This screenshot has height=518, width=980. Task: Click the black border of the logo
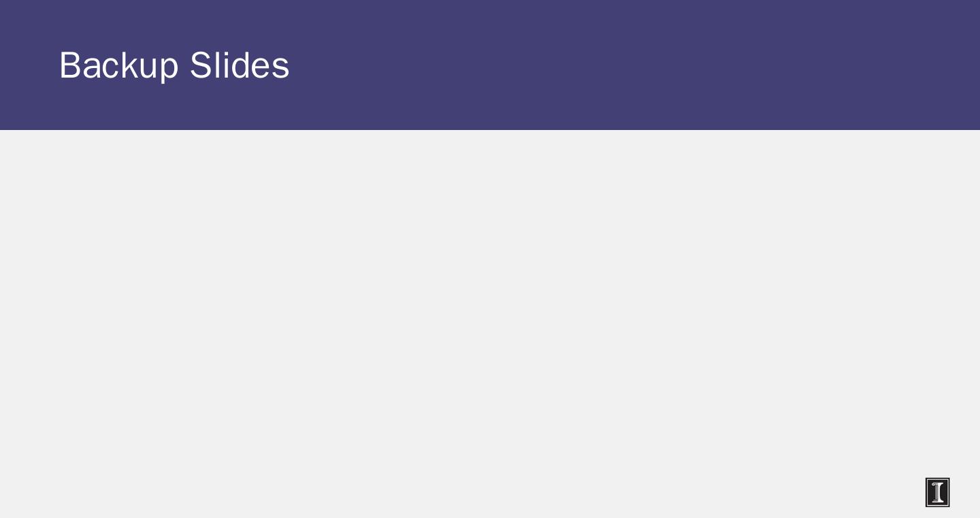pyautogui.click(x=927, y=492)
